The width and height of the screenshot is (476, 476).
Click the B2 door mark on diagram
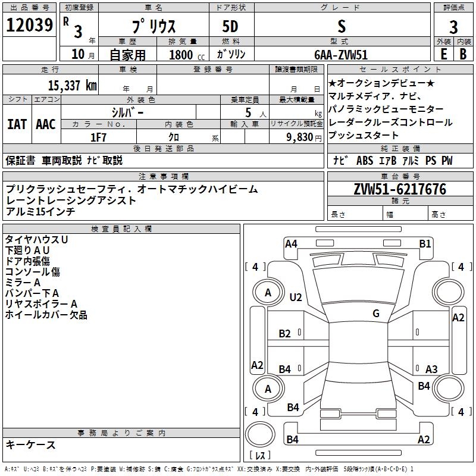pyautogui.click(x=285, y=334)
